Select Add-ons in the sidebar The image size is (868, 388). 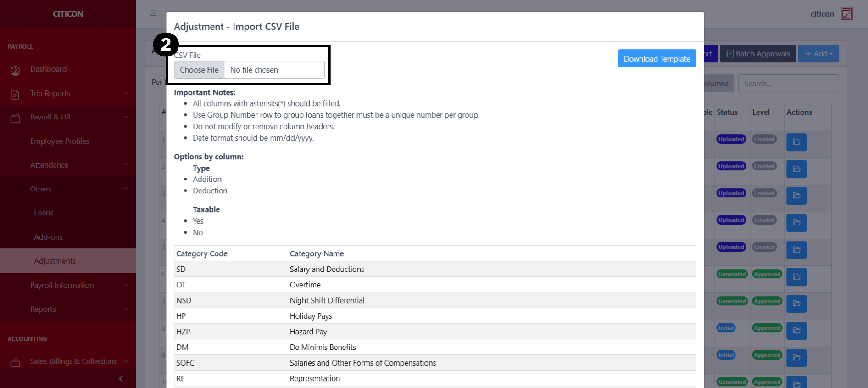click(x=48, y=237)
